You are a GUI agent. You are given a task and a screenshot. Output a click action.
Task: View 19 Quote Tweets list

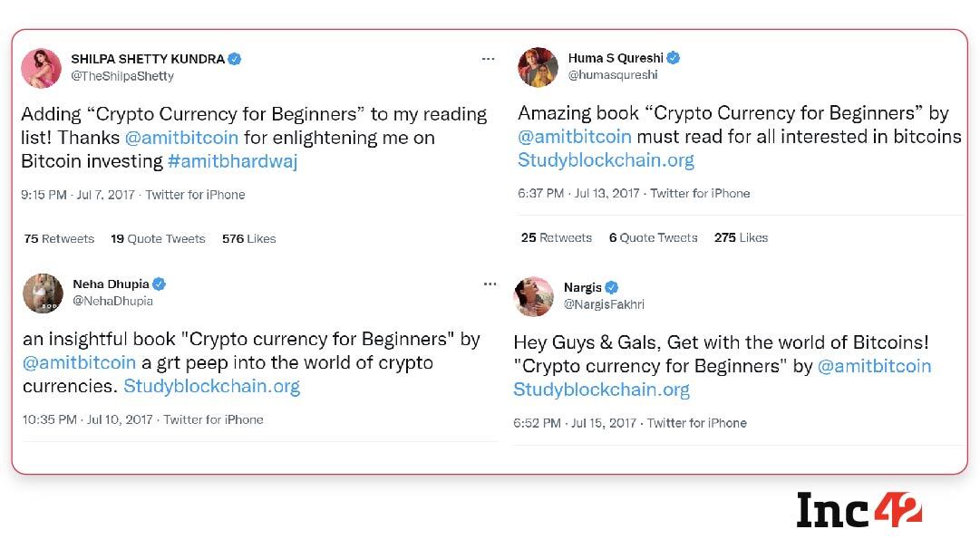click(x=158, y=239)
